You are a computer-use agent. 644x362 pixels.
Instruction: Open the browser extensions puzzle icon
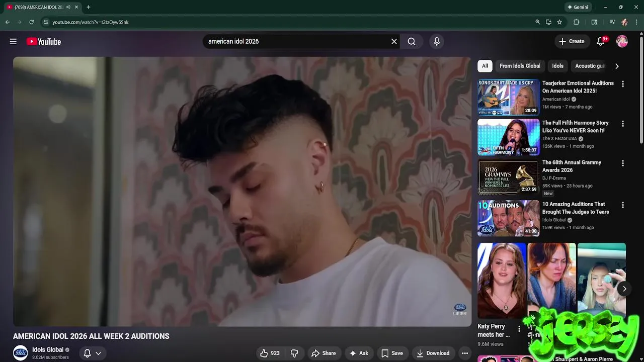[x=577, y=22]
